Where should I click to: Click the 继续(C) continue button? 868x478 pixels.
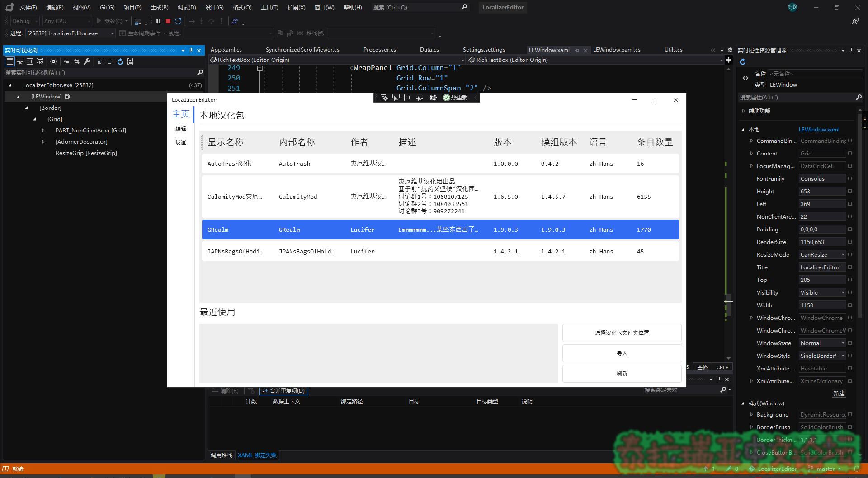point(112,21)
